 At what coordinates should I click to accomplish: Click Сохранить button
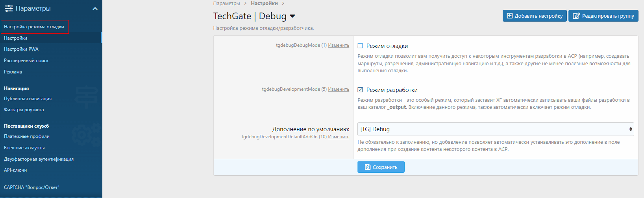381,167
